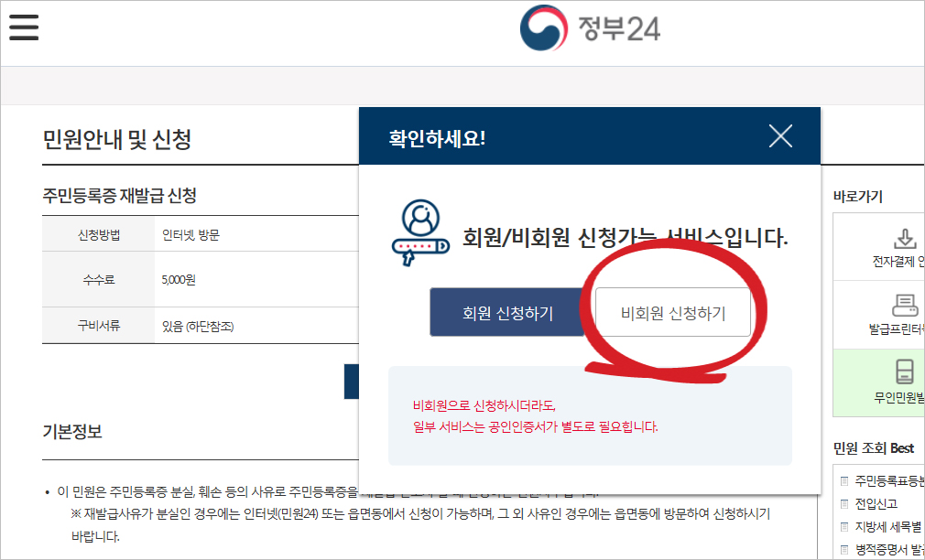Screen dimensions: 925x560
Task: Click the document icon beside 주민등록표등본
Action: coord(844,481)
